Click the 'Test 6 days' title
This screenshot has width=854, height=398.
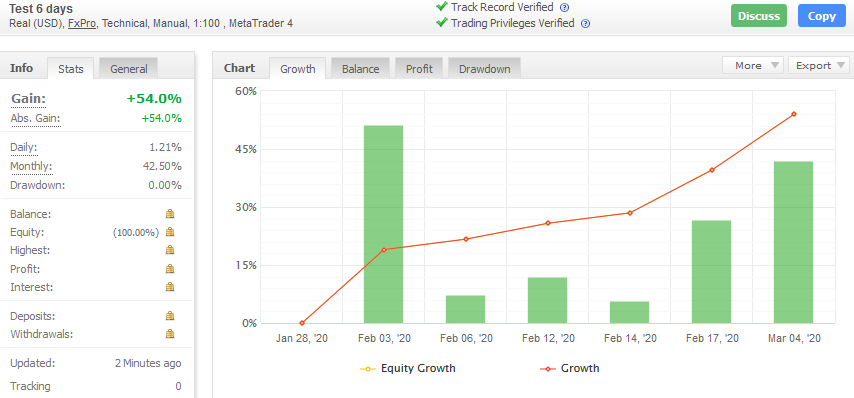click(x=41, y=9)
